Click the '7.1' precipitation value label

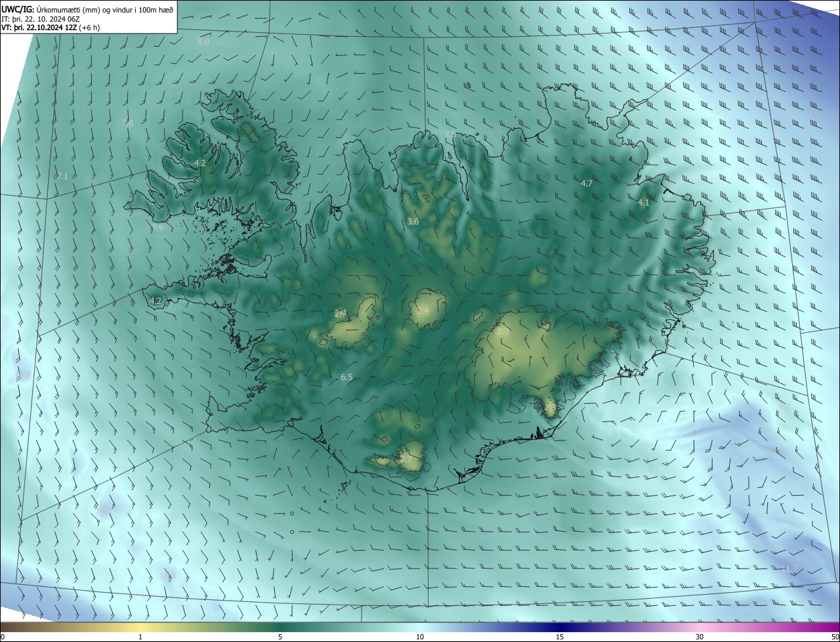click(x=62, y=176)
